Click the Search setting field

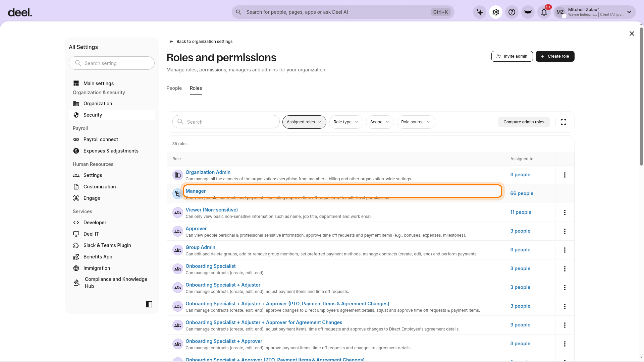pos(112,63)
